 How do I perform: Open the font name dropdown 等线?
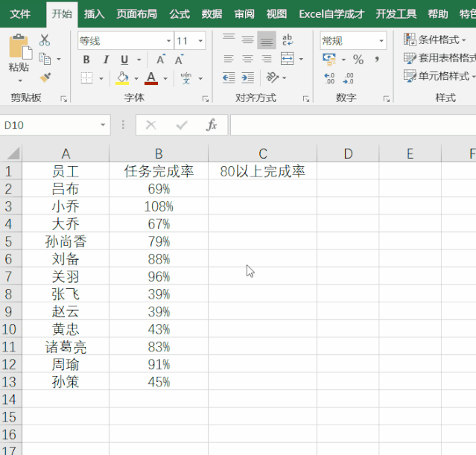pyautogui.click(x=168, y=41)
